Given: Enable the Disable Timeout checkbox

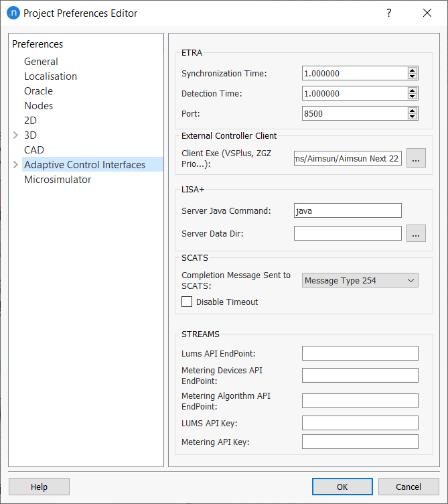Looking at the screenshot, I should [187, 302].
